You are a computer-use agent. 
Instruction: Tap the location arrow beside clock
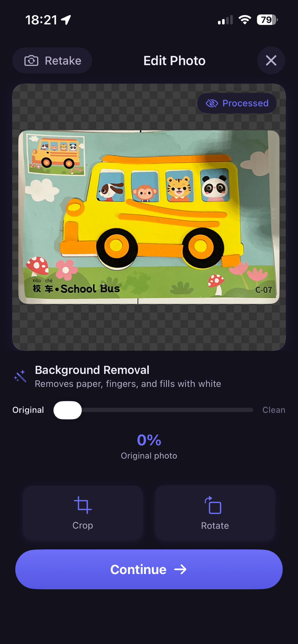coord(66,20)
